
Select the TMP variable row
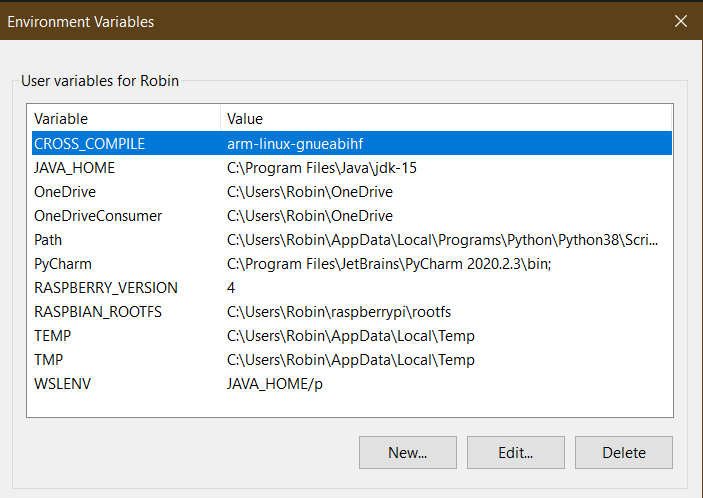coord(352,359)
